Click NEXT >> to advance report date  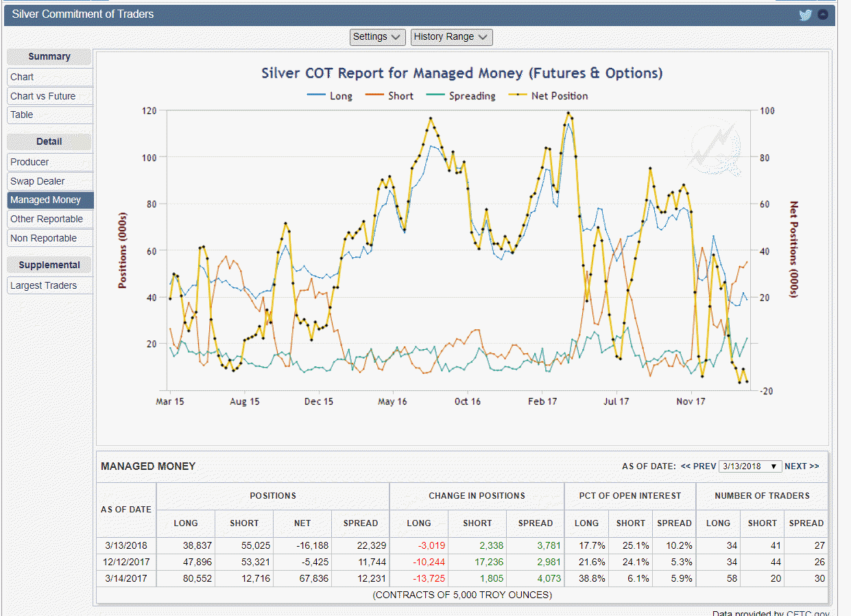click(802, 466)
